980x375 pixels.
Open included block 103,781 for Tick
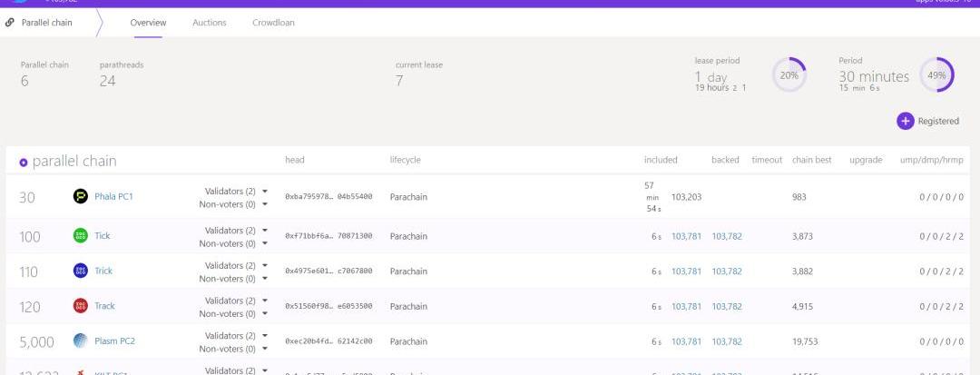[x=686, y=236]
